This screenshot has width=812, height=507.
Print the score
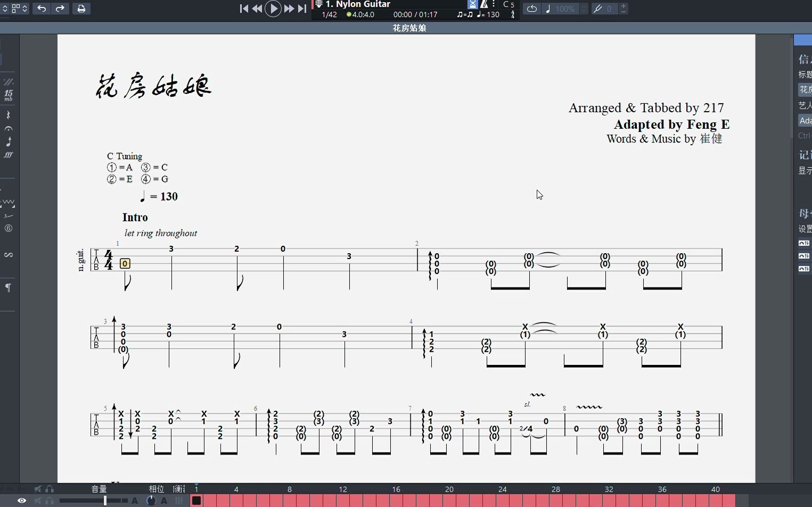[x=81, y=9]
